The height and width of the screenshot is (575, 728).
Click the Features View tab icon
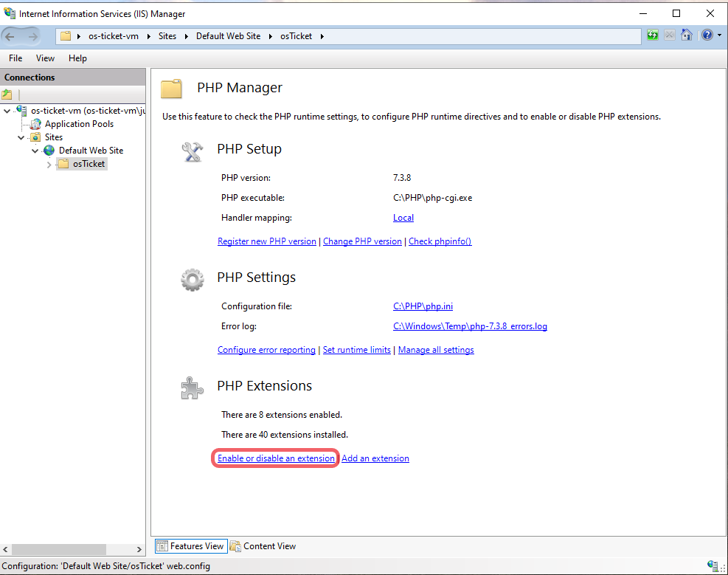click(162, 546)
